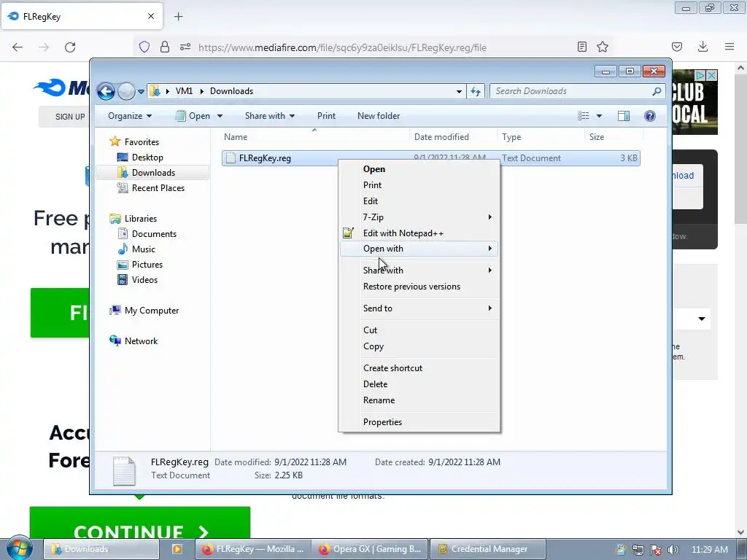Image resolution: width=747 pixels, height=560 pixels.
Task: Open the Organize menu
Action: coord(130,116)
